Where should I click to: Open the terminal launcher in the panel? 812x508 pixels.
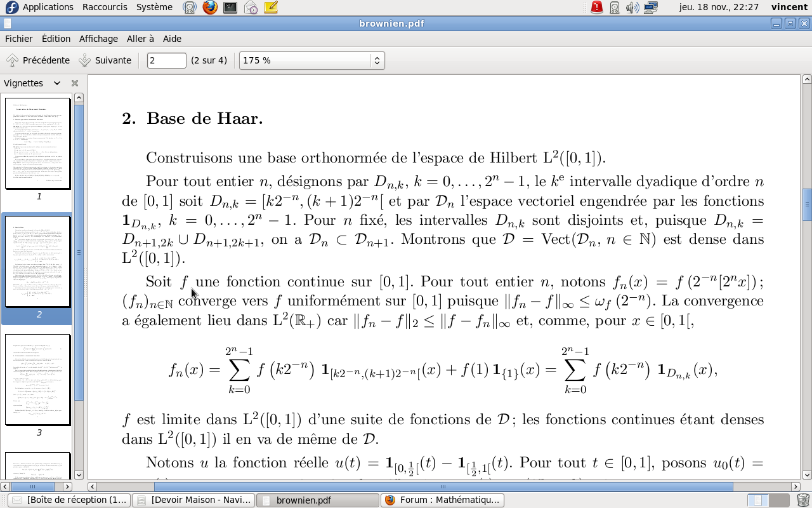coord(230,8)
